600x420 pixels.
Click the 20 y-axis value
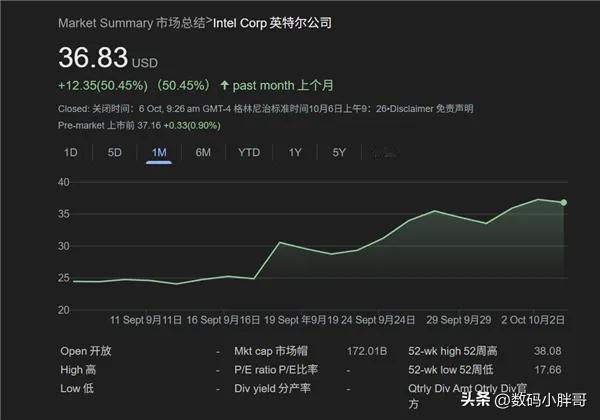pos(64,310)
